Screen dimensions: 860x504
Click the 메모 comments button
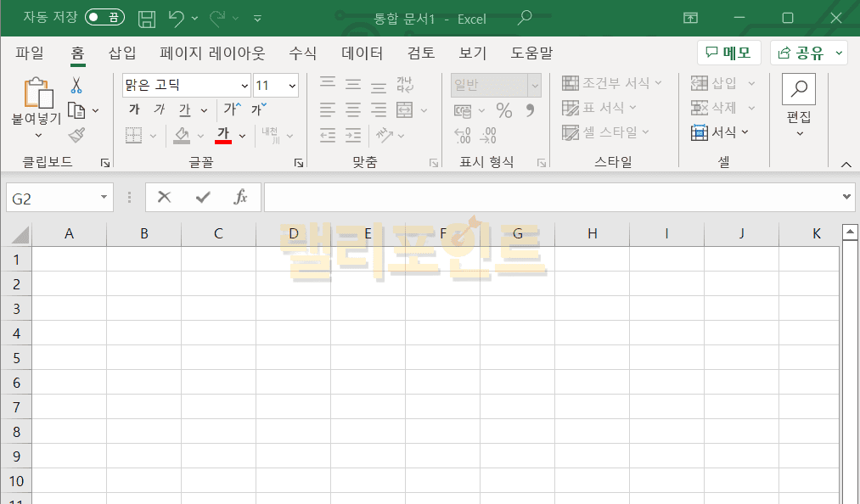click(728, 53)
